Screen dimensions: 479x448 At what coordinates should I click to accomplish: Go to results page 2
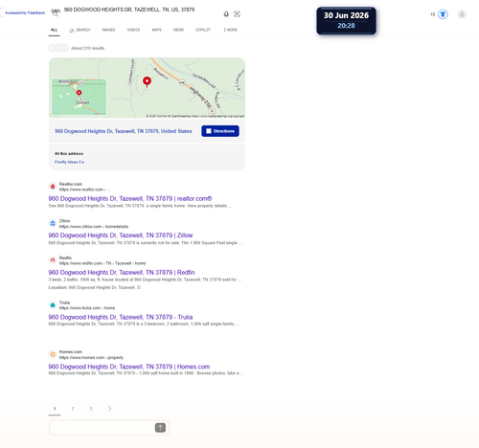click(x=73, y=409)
